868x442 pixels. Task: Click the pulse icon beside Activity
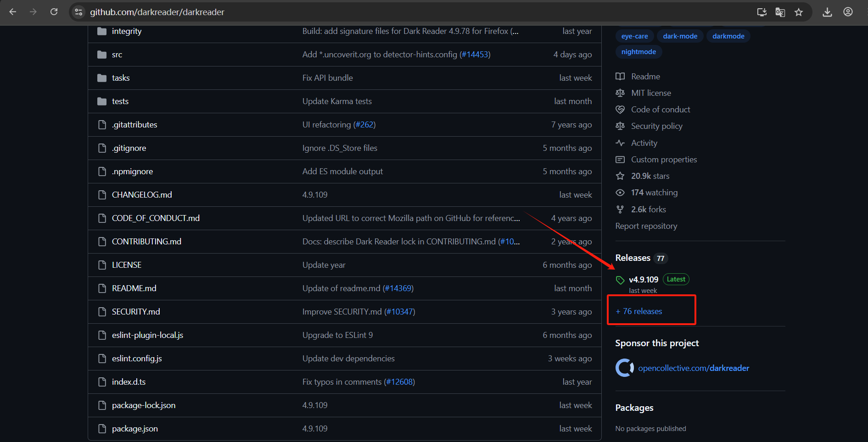tap(620, 143)
